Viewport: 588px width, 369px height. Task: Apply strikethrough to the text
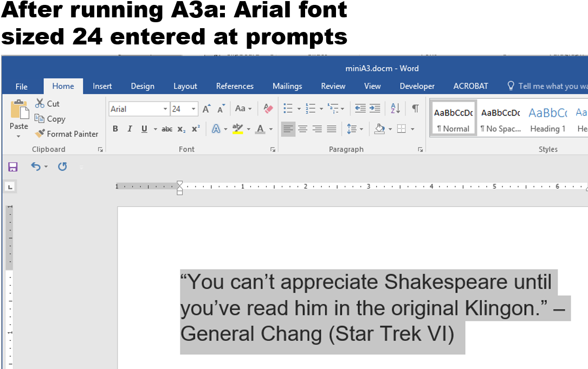(x=167, y=129)
